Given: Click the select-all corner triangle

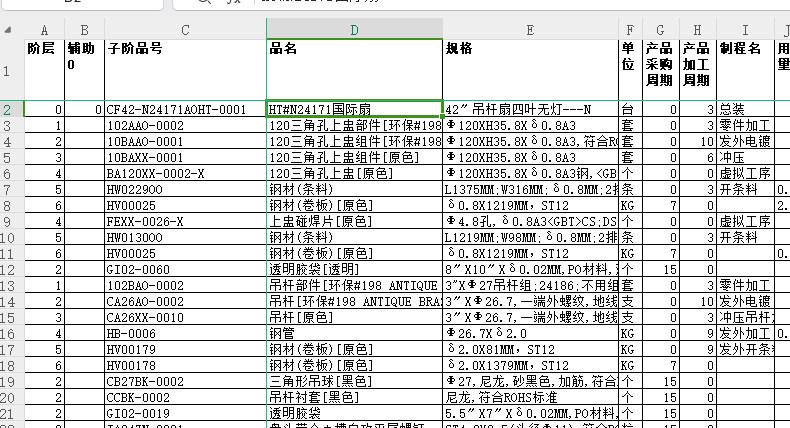Looking at the screenshot, I should pyautogui.click(x=8, y=30).
